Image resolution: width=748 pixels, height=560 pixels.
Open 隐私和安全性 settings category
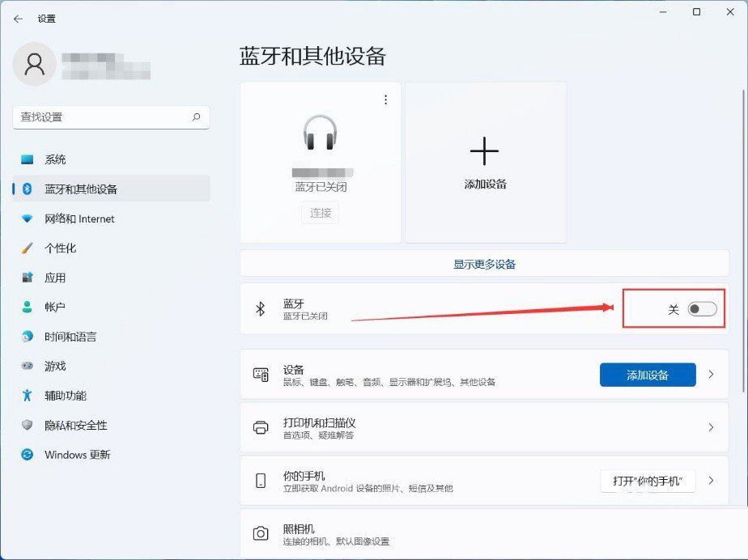pos(111,425)
